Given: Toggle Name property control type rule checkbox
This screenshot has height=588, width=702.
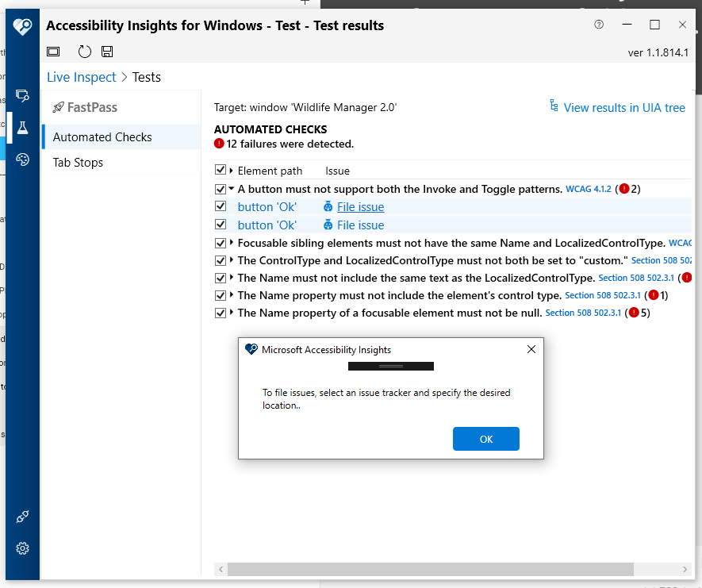Looking at the screenshot, I should (x=220, y=295).
